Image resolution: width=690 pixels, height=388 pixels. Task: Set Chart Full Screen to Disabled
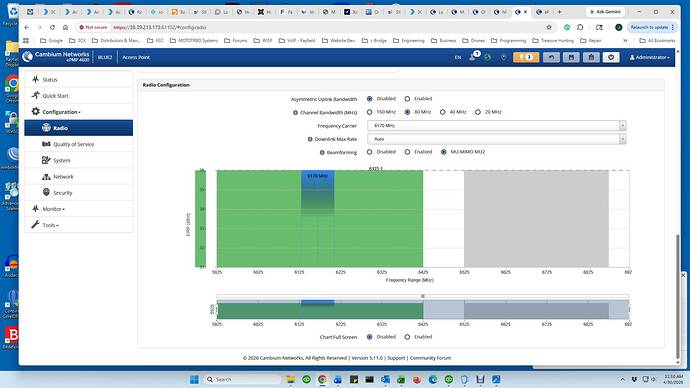pos(370,337)
